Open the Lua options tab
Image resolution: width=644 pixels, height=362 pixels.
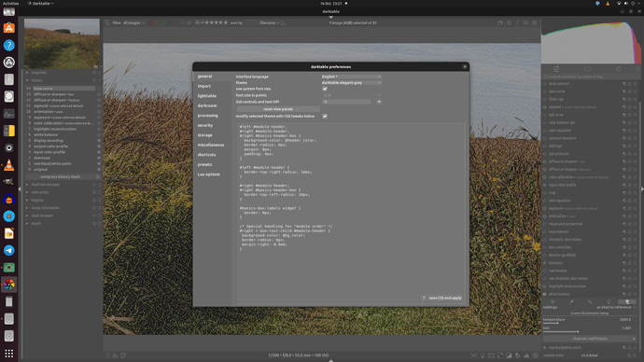209,174
